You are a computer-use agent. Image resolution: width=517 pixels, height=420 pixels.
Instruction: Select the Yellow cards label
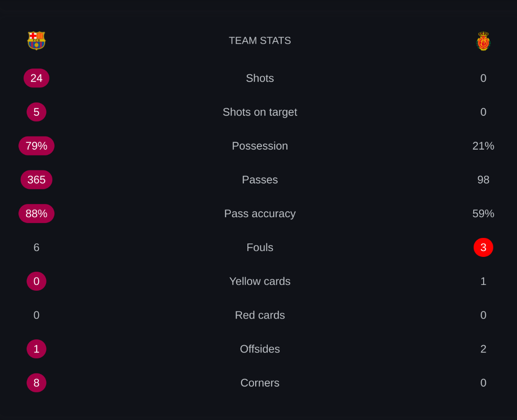(260, 281)
